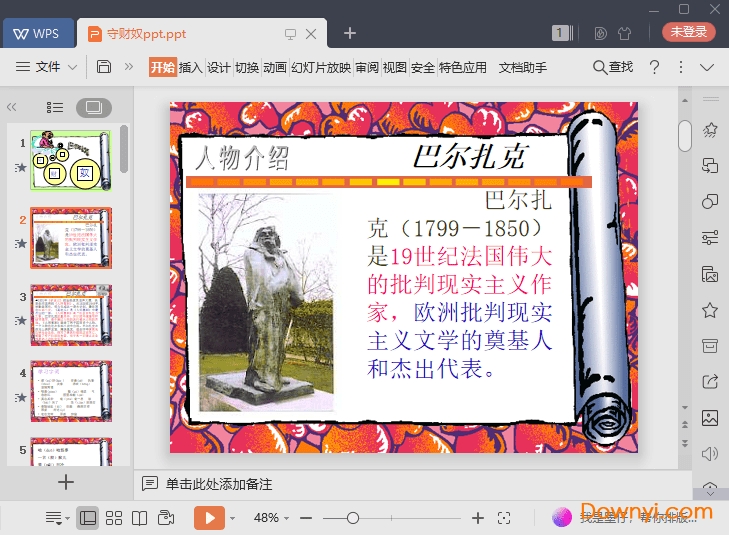Expand the dropdown arrow next to 文件
Image resolution: width=729 pixels, height=535 pixels.
tap(73, 67)
